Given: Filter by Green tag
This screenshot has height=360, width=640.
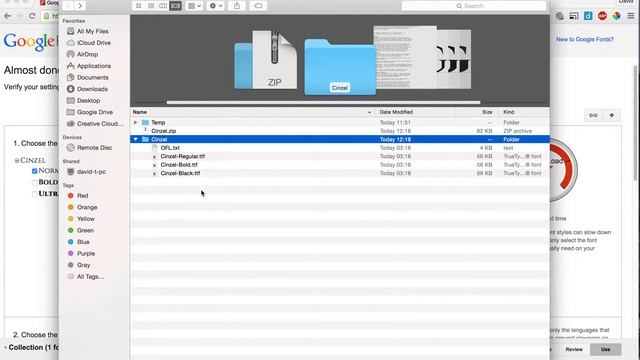Looking at the screenshot, I should coord(85,230).
